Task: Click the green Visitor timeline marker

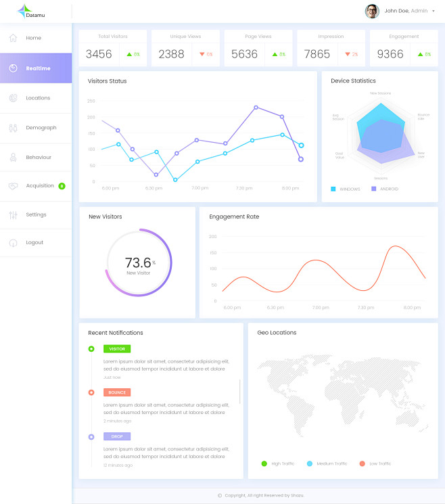Action: click(91, 349)
